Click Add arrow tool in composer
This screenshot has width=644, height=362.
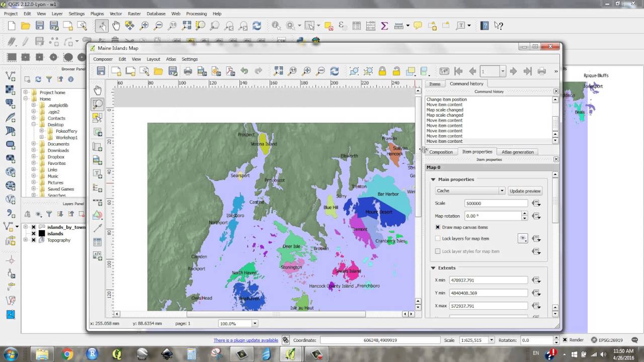tap(98, 228)
